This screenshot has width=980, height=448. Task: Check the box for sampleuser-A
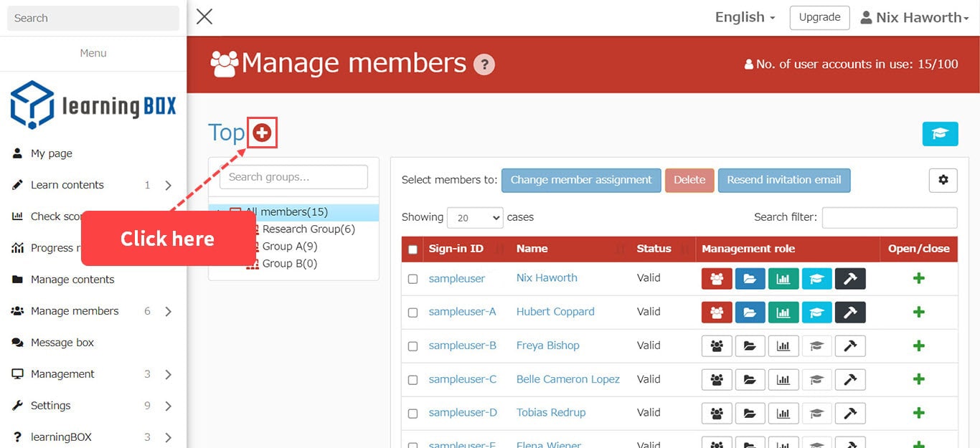coord(413,313)
